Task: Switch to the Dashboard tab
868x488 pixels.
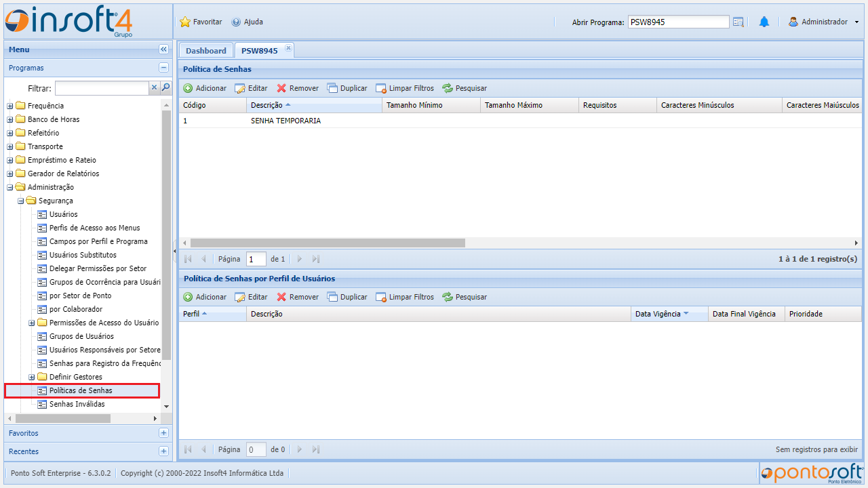Action: pos(205,51)
